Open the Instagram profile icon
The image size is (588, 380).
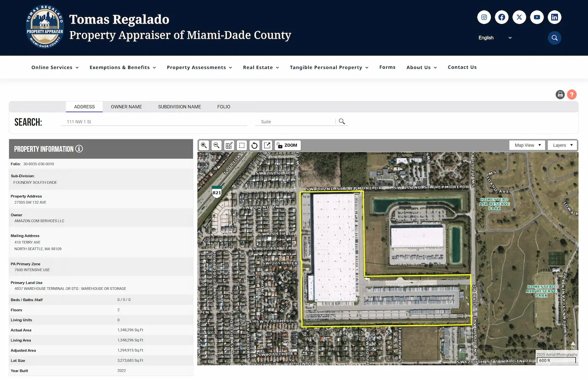484,17
